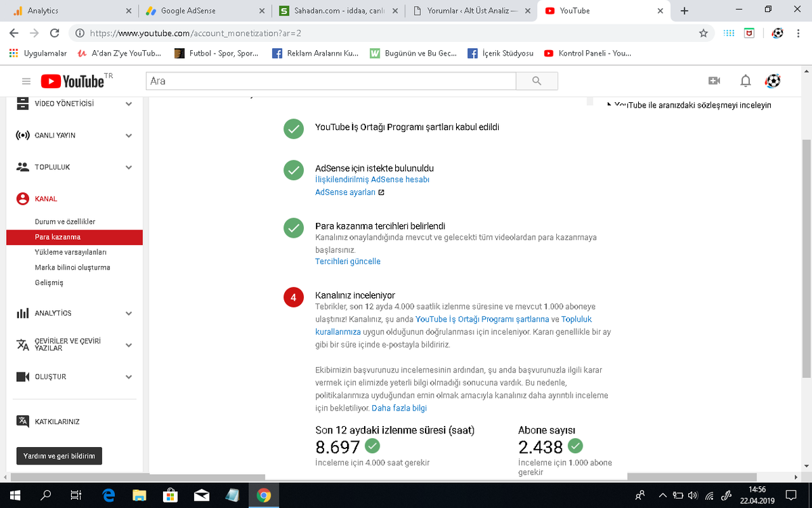Screen dimensions: 812x508
Task: Open Microsoft Store from taskbar
Action: [171, 495]
